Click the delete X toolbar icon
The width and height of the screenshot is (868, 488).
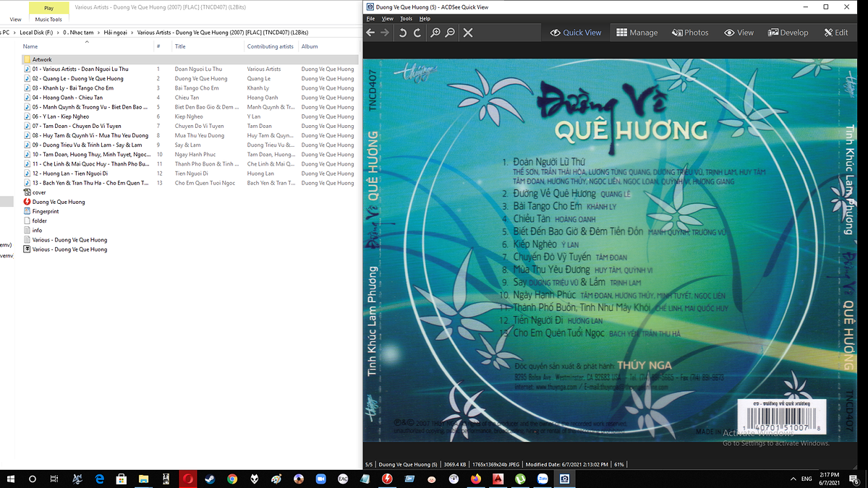tap(468, 33)
